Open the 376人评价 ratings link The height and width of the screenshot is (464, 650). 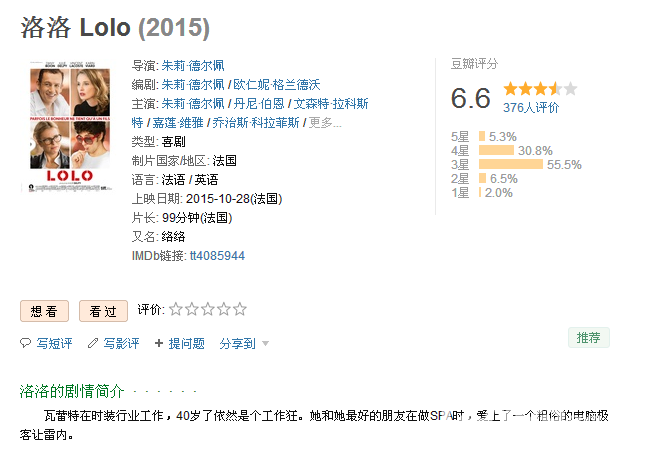[531, 108]
